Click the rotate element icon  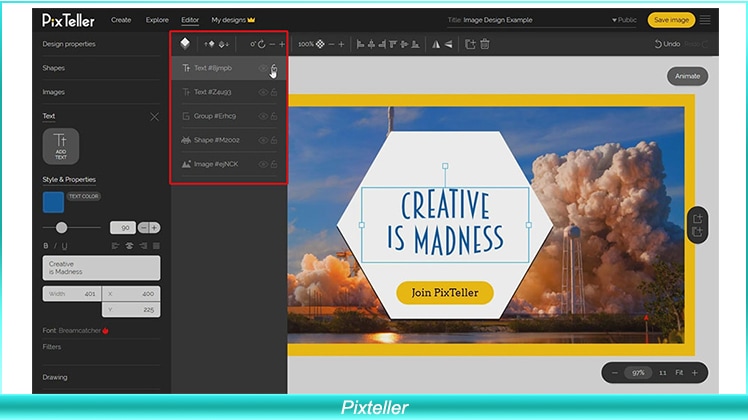[x=261, y=44]
